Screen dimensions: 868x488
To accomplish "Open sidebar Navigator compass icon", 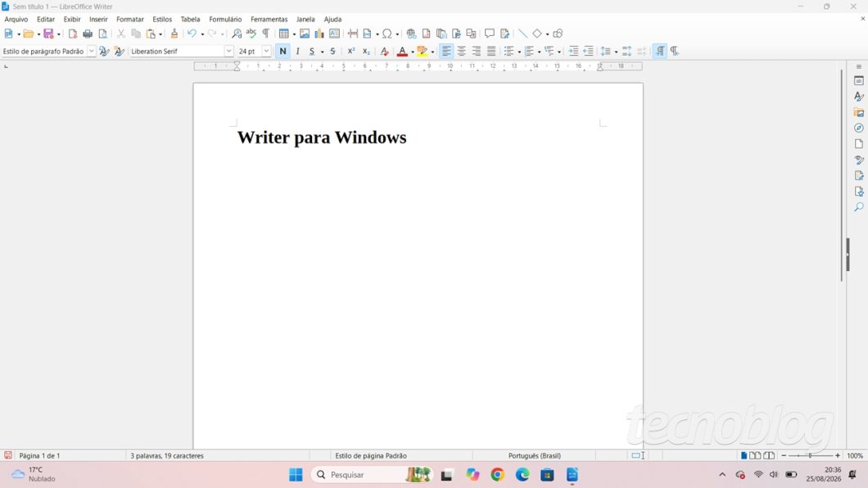I will pyautogui.click(x=859, y=128).
